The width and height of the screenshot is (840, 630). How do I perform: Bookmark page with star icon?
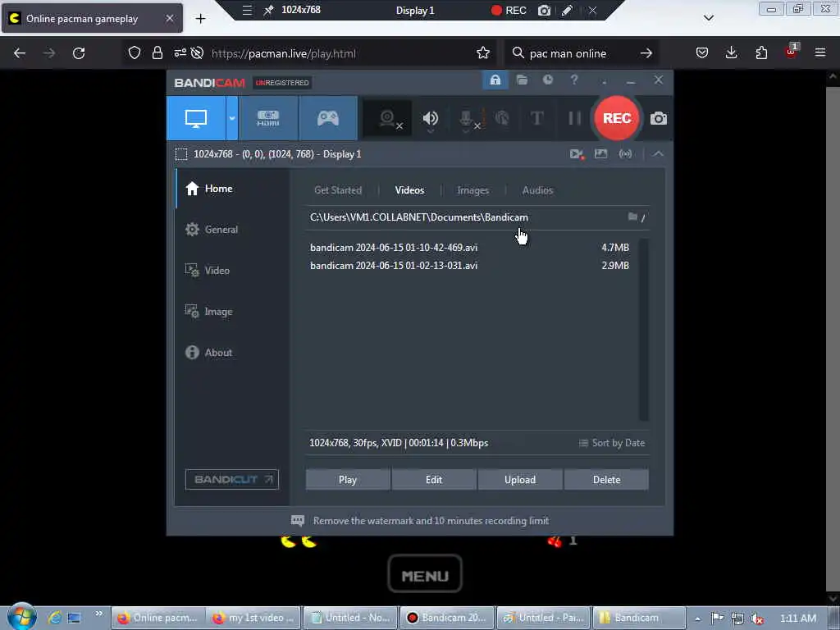click(x=483, y=53)
